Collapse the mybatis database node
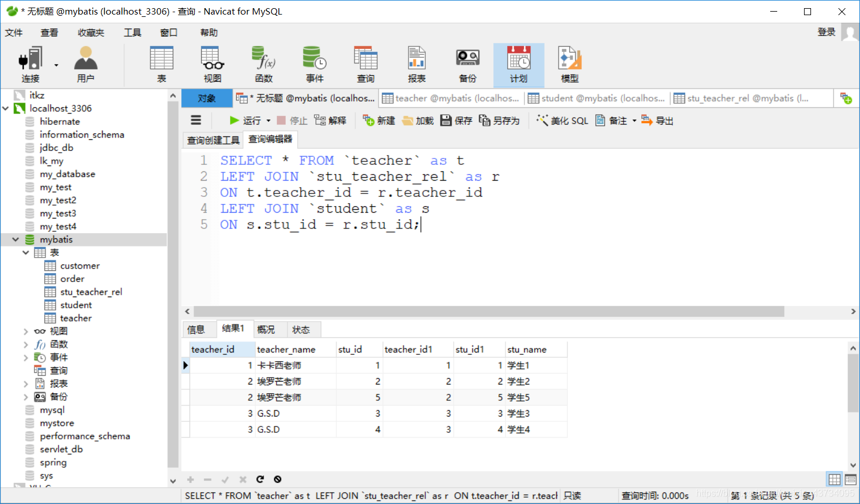 click(15, 239)
